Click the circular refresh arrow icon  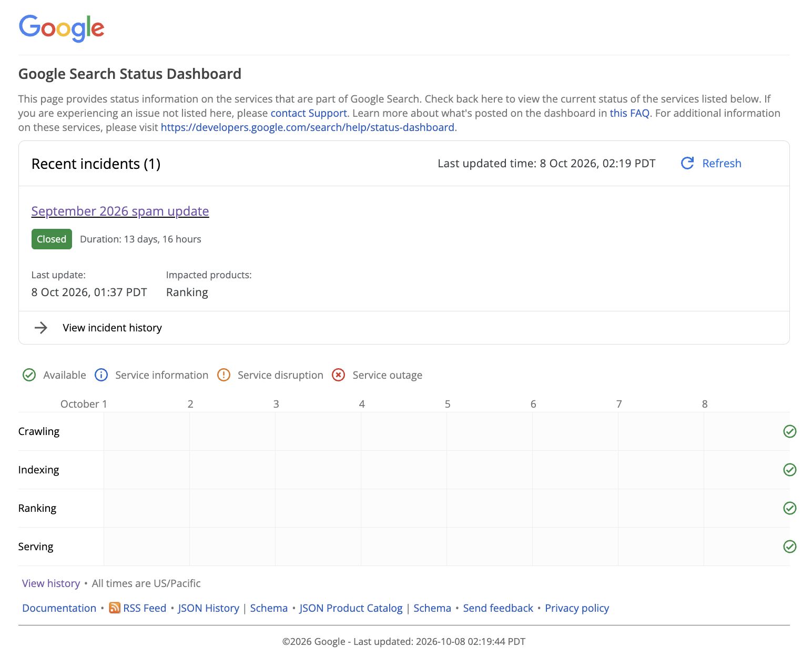687,163
